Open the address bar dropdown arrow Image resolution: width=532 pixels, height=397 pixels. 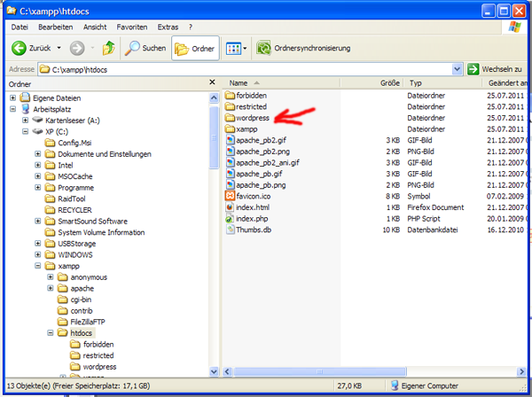(457, 69)
